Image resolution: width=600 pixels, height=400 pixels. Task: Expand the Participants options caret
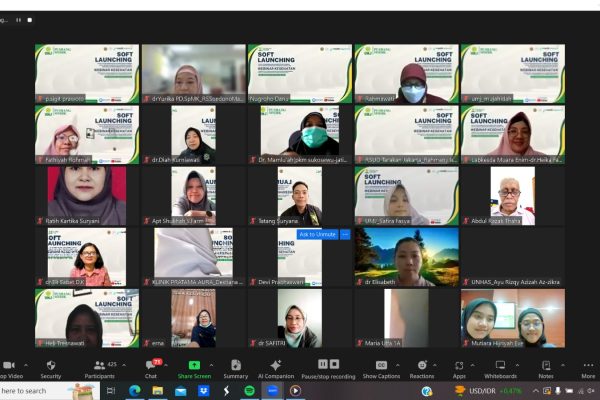point(124,366)
